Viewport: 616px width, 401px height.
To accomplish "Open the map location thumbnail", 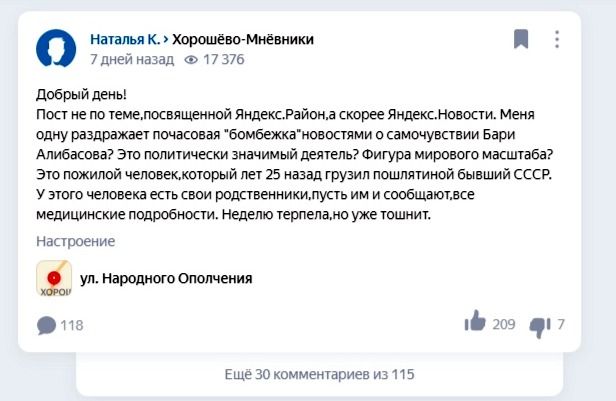I will tap(54, 278).
